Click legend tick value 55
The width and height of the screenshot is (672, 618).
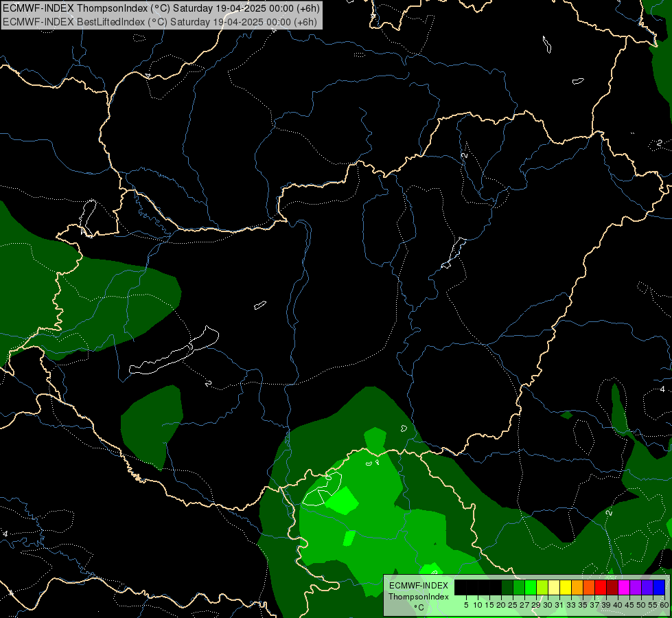pyautogui.click(x=653, y=605)
